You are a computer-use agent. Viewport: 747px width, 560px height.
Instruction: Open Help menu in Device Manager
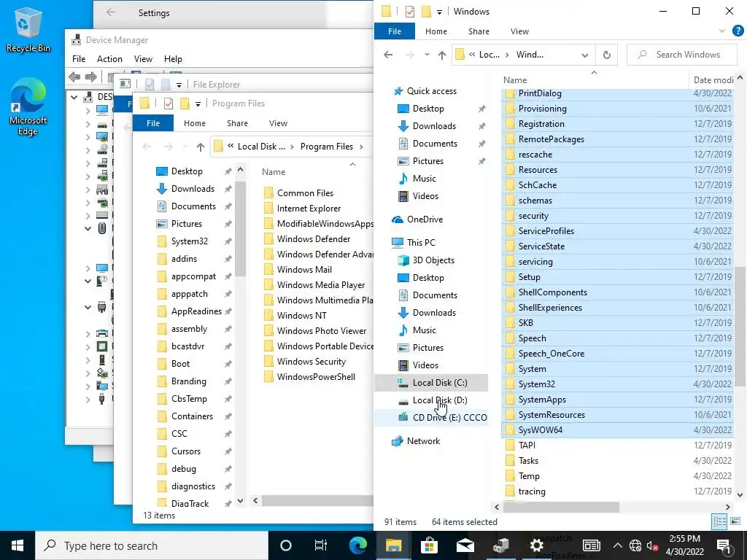click(173, 59)
